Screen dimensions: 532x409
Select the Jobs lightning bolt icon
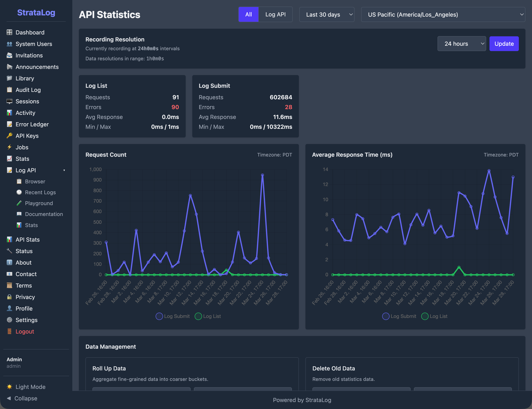(x=9, y=147)
